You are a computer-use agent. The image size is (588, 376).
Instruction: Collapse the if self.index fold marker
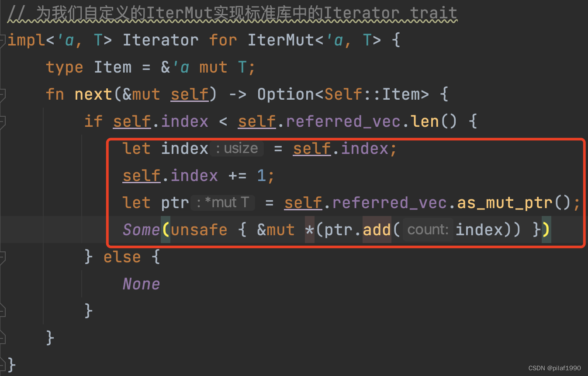(2, 122)
